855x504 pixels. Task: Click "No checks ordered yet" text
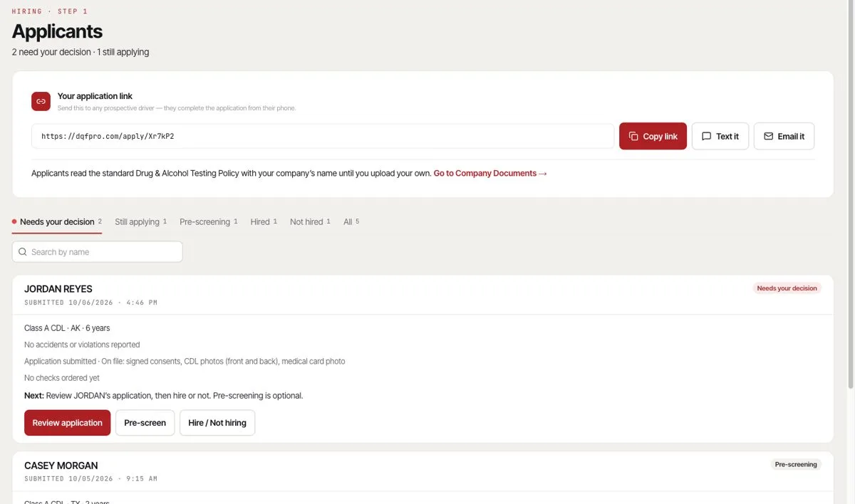pos(62,378)
